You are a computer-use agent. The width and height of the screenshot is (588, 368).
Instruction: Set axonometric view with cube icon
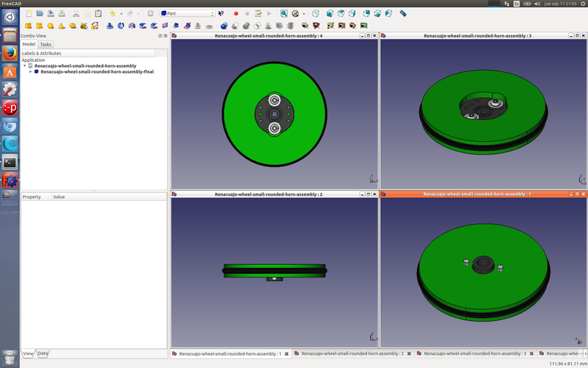(315, 13)
